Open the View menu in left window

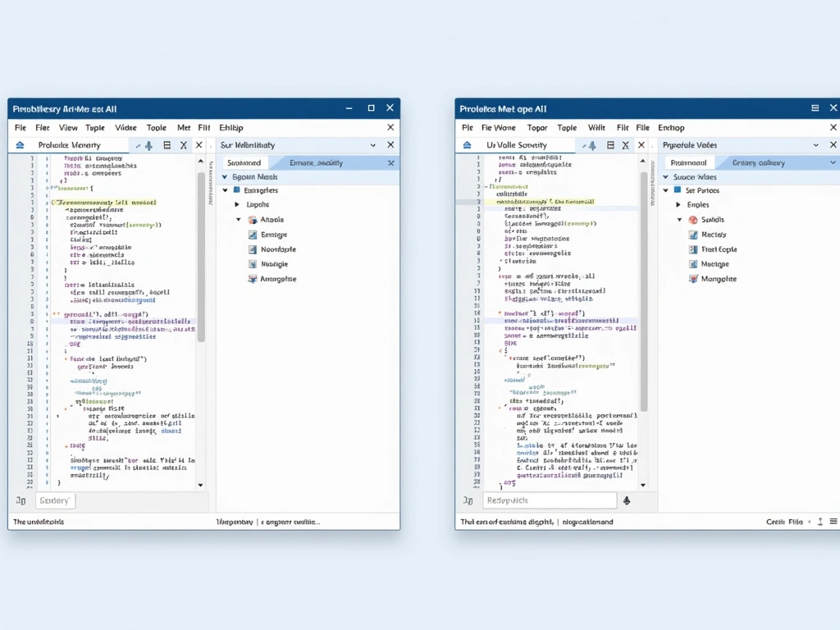click(x=68, y=127)
